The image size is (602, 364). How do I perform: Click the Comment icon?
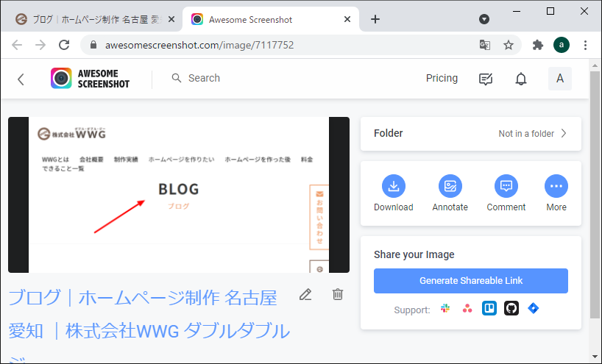[506, 187]
